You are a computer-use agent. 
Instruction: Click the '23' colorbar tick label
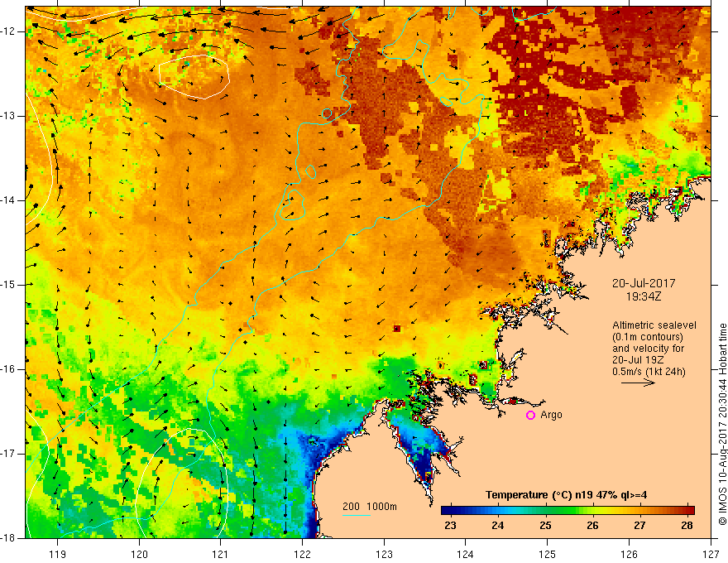click(450, 526)
